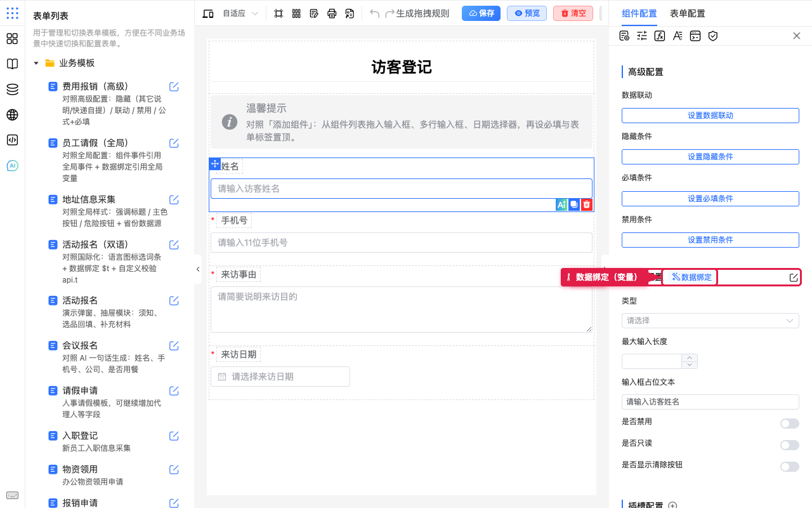Screen dimensions: 812x508
Task: Open the code file icon in the left rail
Action: coord(12,140)
